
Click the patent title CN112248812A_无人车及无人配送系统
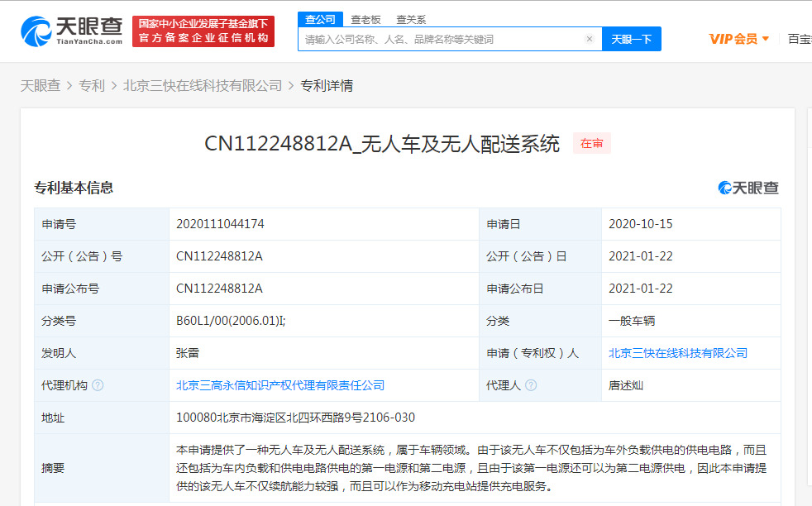pos(382,144)
